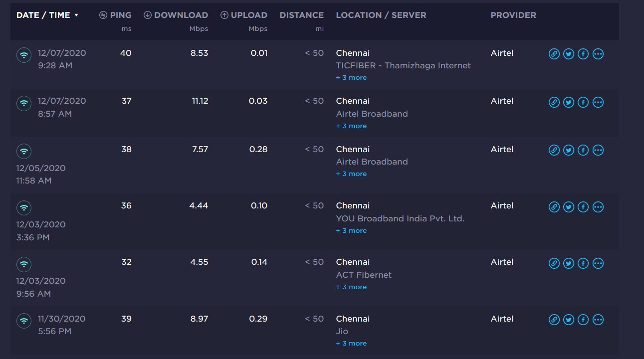Image resolution: width=644 pixels, height=359 pixels.
Task: Share 11:58 AM result on Facebook
Action: (x=583, y=150)
